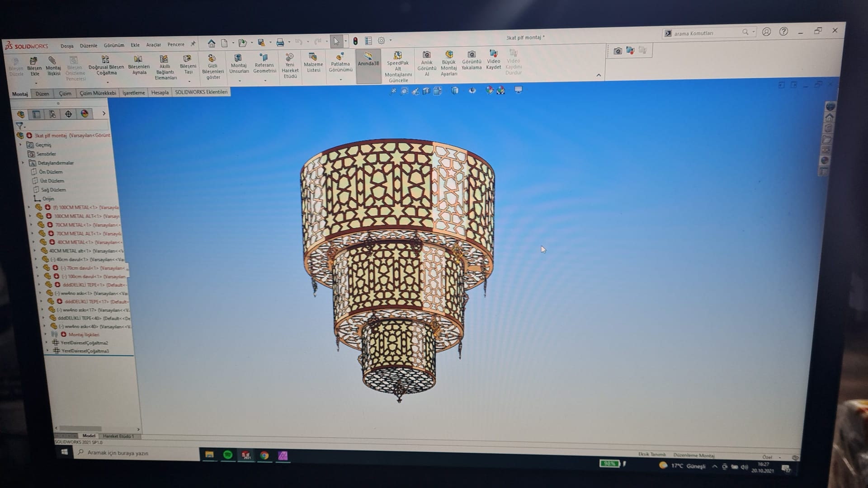The image size is (868, 488).
Task: Open the ConfigurationManager tab icon
Action: [x=52, y=114]
